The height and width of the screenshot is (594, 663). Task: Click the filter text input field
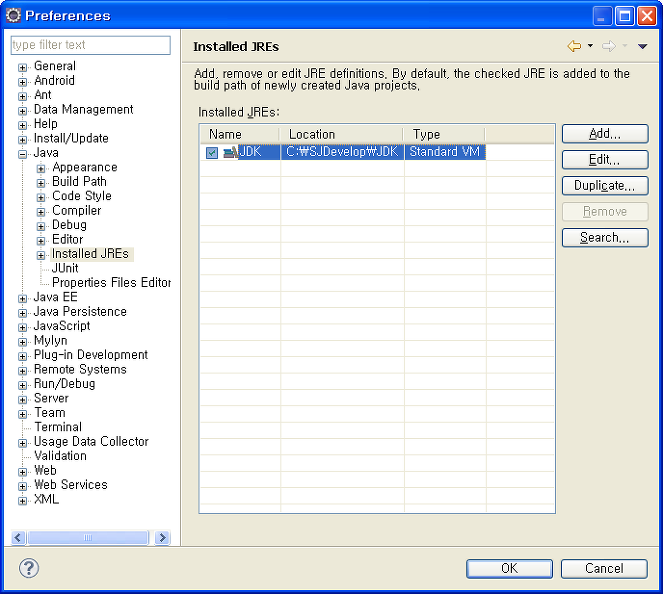pyautogui.click(x=90, y=45)
